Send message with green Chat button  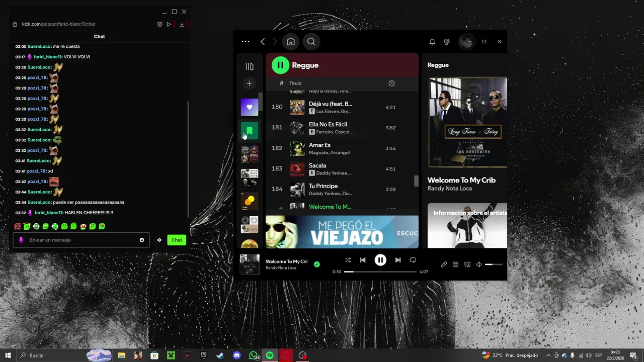coord(177,240)
